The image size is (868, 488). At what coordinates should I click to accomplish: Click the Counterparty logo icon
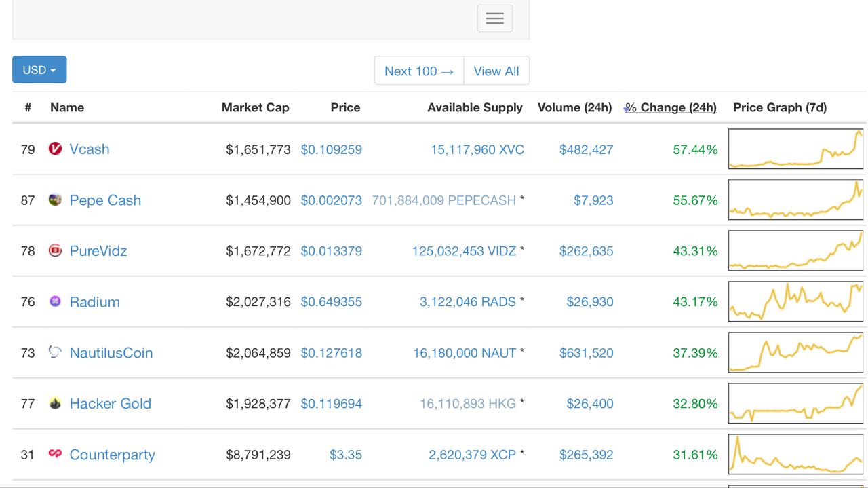click(56, 453)
